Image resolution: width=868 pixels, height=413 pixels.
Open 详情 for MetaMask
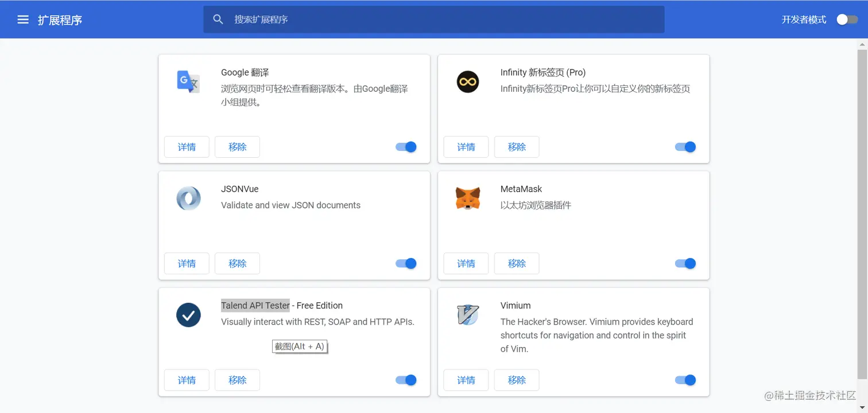pyautogui.click(x=466, y=263)
